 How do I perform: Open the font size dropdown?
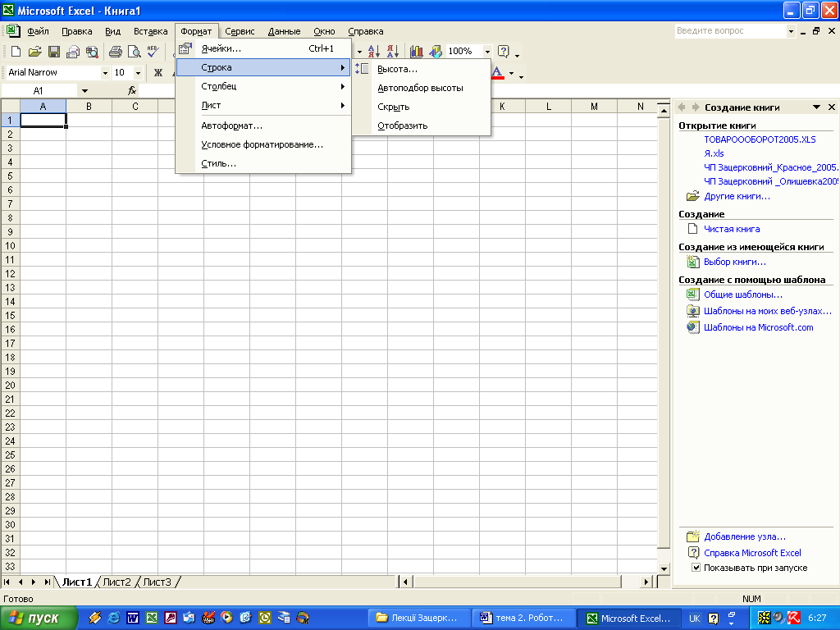(138, 72)
